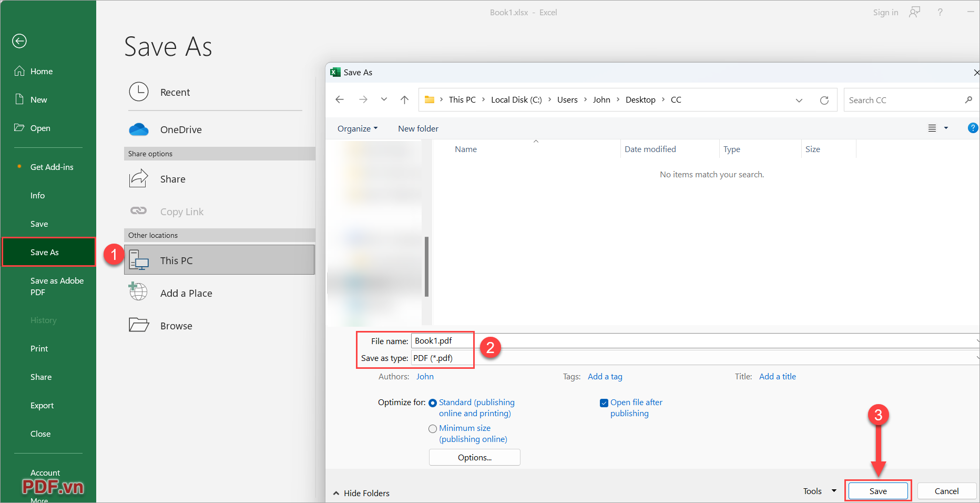Refresh the CC folder view
Image resolution: width=980 pixels, height=503 pixels.
[824, 100]
